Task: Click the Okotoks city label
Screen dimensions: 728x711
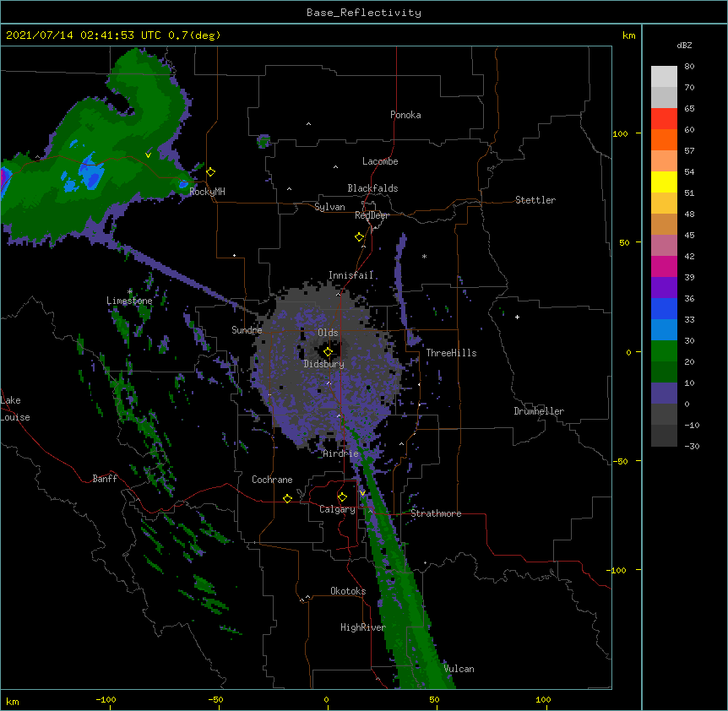Action: 348,591
